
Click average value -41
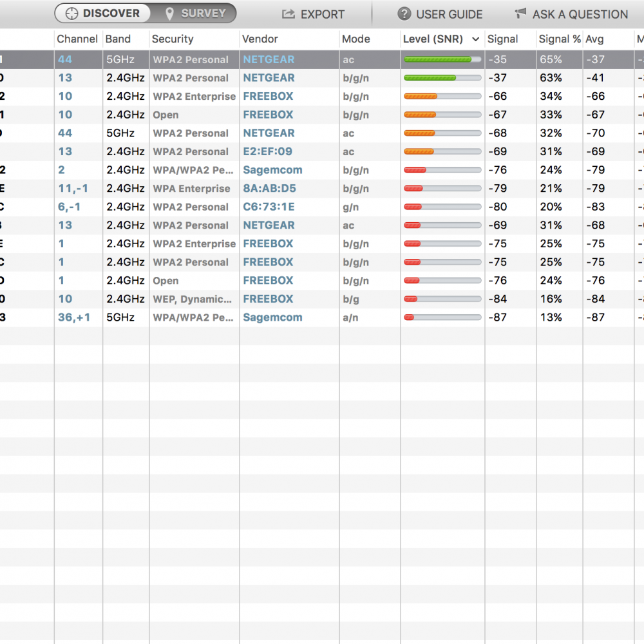pyautogui.click(x=595, y=78)
